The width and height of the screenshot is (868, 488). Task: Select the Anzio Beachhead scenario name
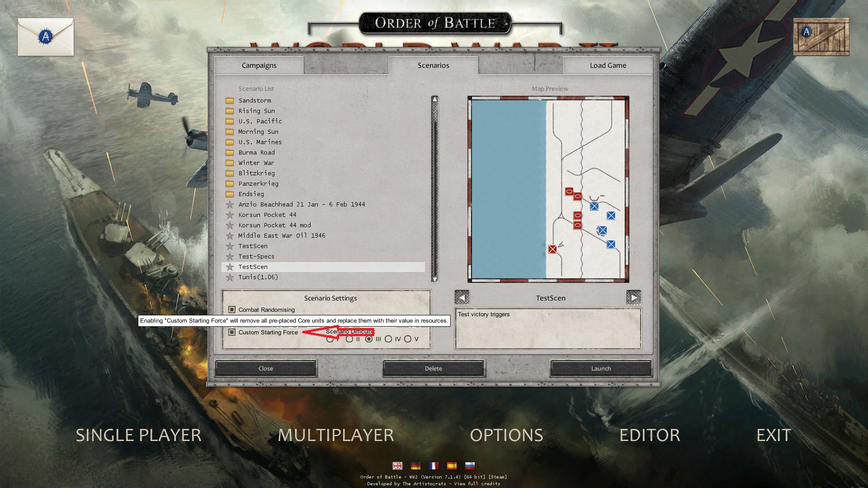click(302, 204)
